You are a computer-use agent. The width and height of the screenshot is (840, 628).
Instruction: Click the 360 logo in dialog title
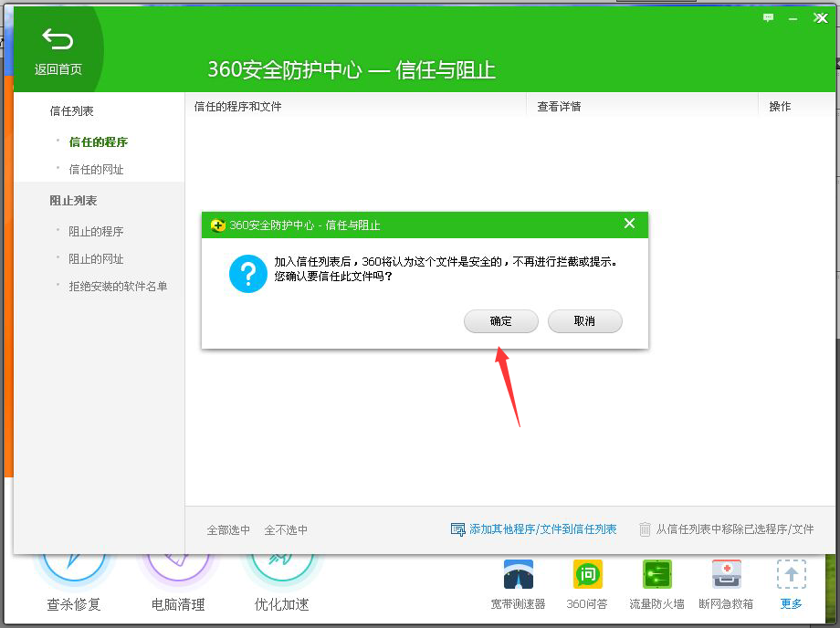217,225
